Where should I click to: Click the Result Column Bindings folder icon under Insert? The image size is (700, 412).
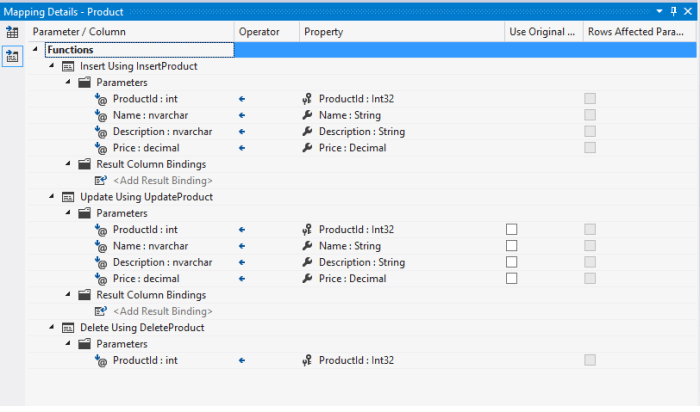(x=84, y=164)
